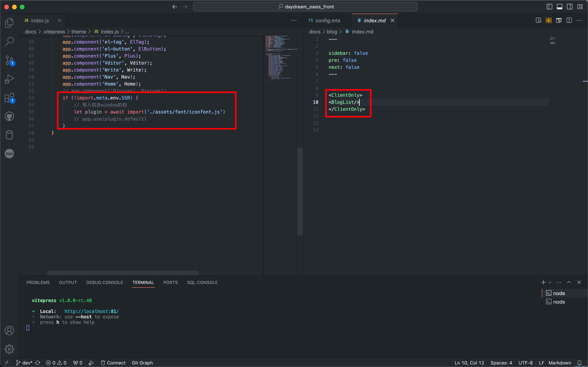The image size is (588, 367).
Task: Maximize the panel size with the chevron
Action: 569,282
